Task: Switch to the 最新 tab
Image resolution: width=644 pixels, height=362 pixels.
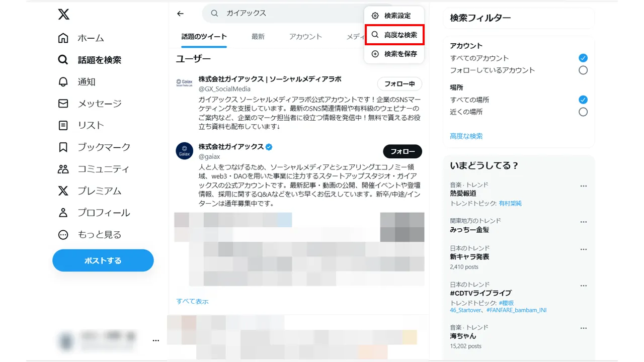Action: tap(258, 36)
